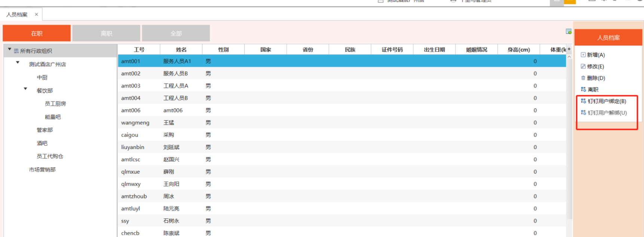Click the scrollbar up arrow in table
This screenshot has width=644, height=237.
tap(569, 57)
